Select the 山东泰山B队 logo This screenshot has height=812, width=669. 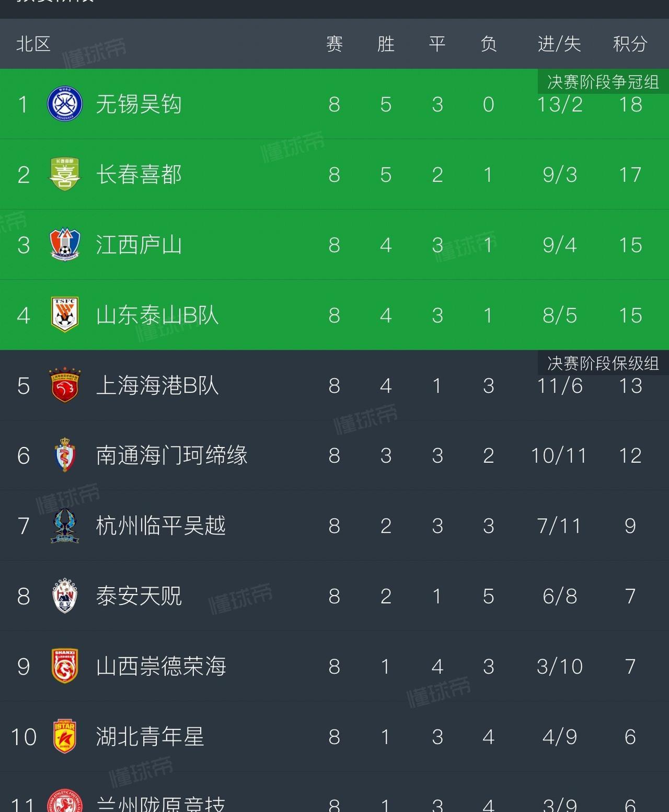click(x=65, y=315)
